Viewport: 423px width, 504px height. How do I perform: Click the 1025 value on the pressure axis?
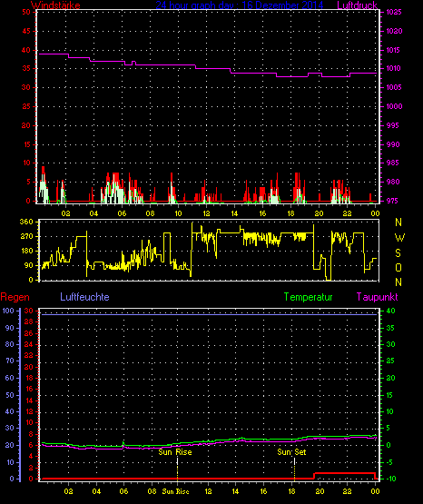point(394,12)
